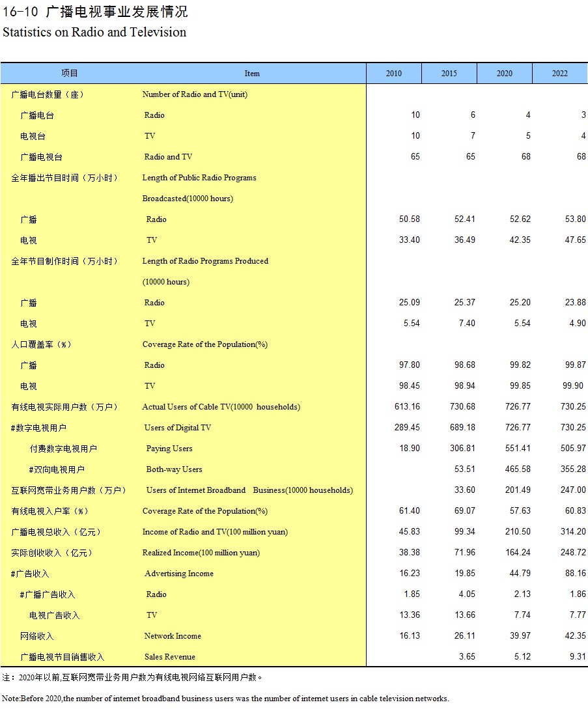
Task: Click the 2010 column header
Action: 393,74
